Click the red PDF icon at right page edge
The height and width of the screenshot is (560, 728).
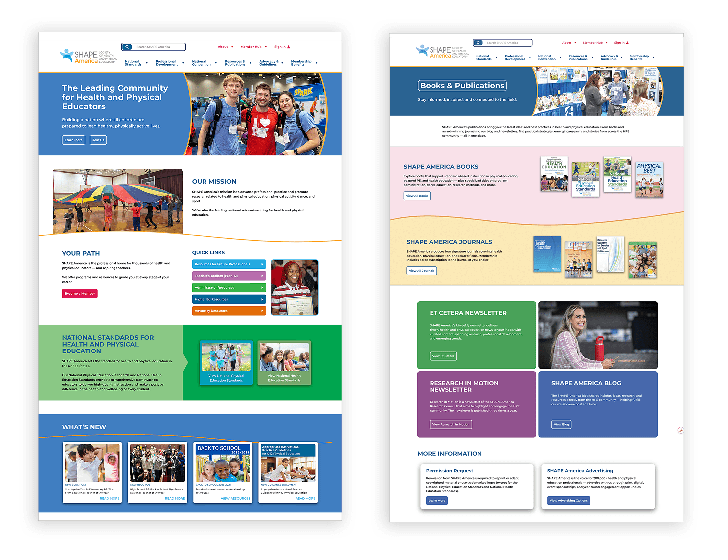point(680,430)
